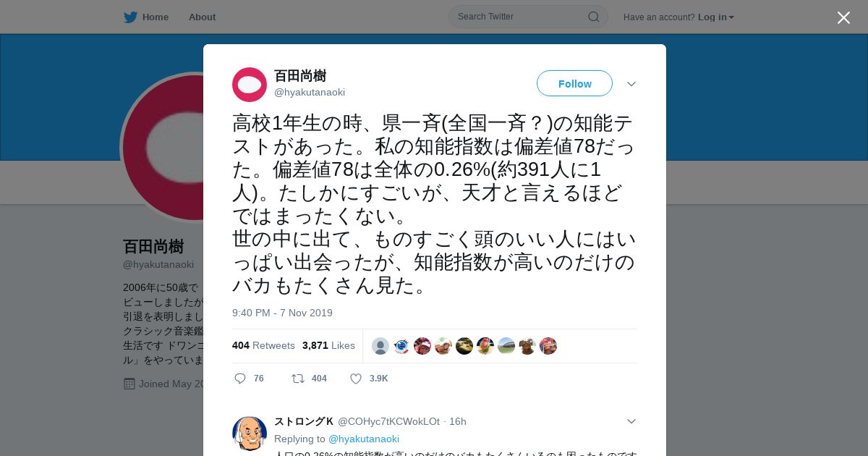Click the search magnifier icon
Image resolution: width=868 pixels, height=456 pixels.
tap(593, 17)
